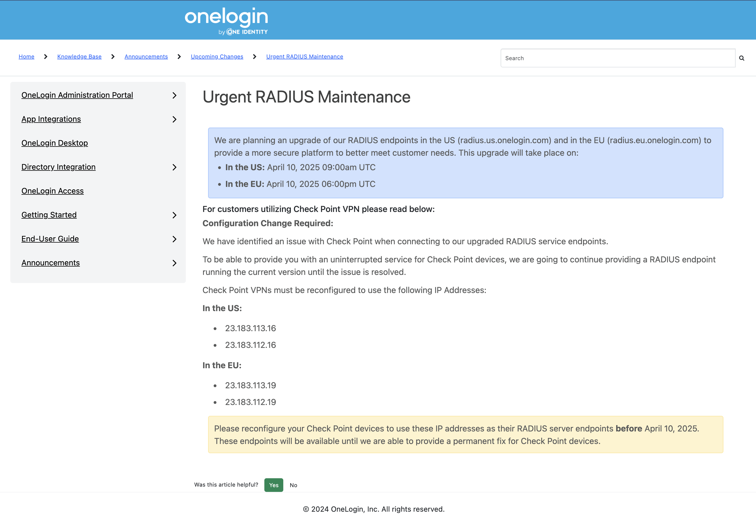Click the 'In the EU:' IP list heading
Image resolution: width=756 pixels, height=532 pixels.
(222, 365)
